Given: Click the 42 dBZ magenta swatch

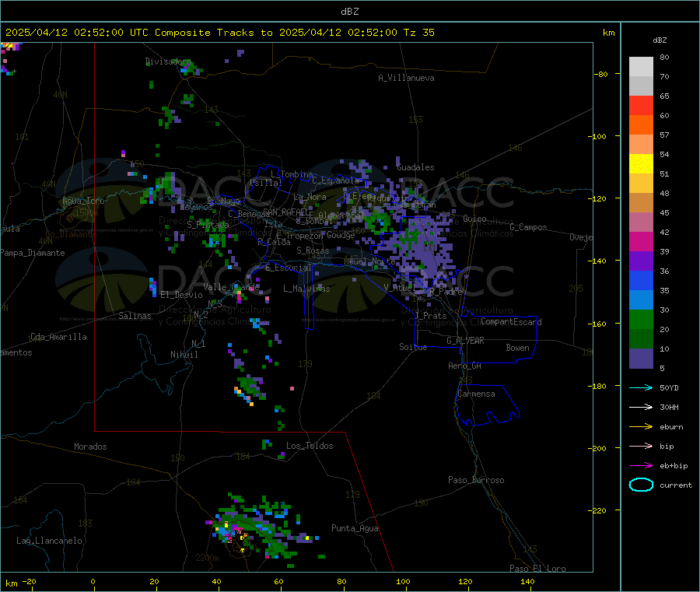Looking at the screenshot, I should click(641, 241).
